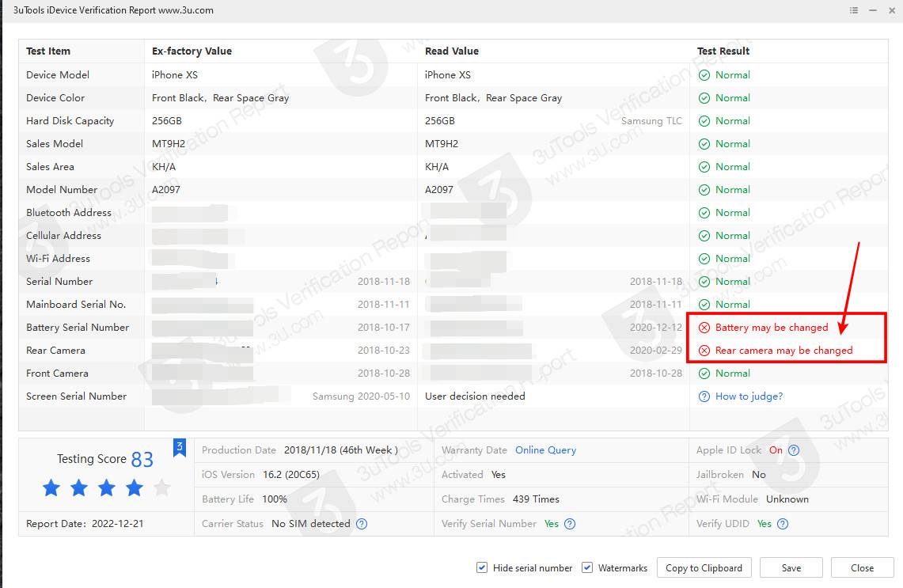
Task: Click the fifth gray rating star
Action: pyautogui.click(x=162, y=487)
